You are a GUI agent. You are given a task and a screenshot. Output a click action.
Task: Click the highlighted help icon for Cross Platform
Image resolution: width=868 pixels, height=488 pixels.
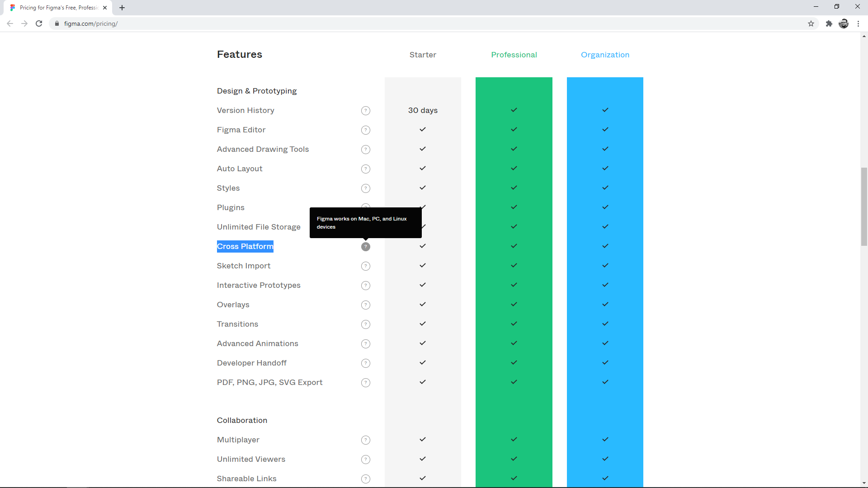[366, 247]
